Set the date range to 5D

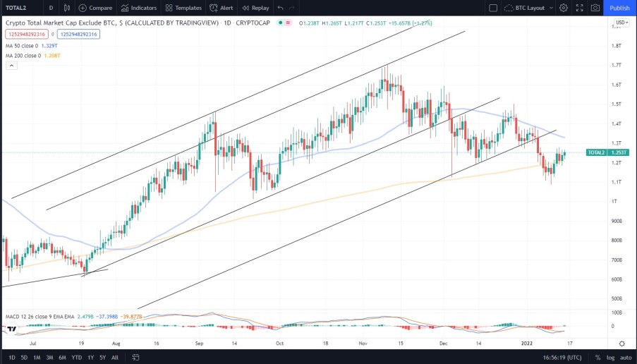coord(24,358)
